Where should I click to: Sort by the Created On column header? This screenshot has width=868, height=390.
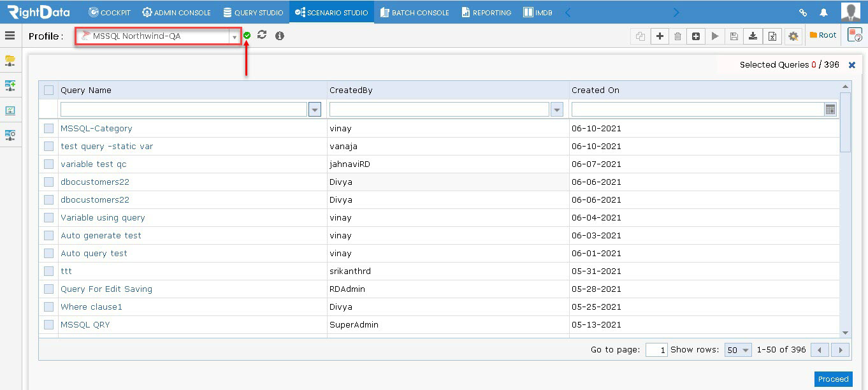coord(595,90)
